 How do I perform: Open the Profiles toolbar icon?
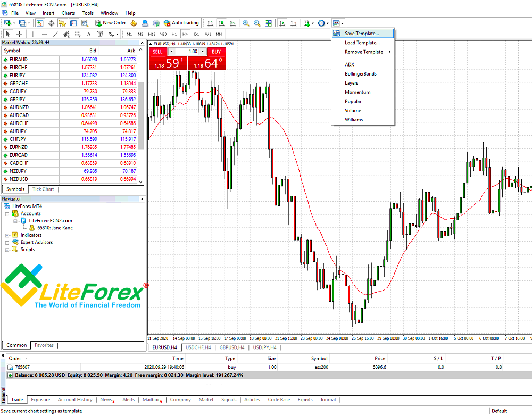[22, 23]
